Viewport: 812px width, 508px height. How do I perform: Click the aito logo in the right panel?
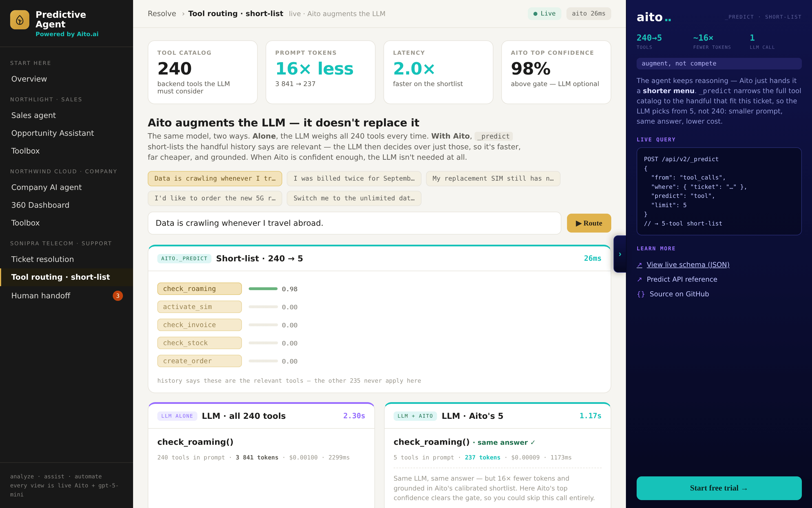point(654,17)
